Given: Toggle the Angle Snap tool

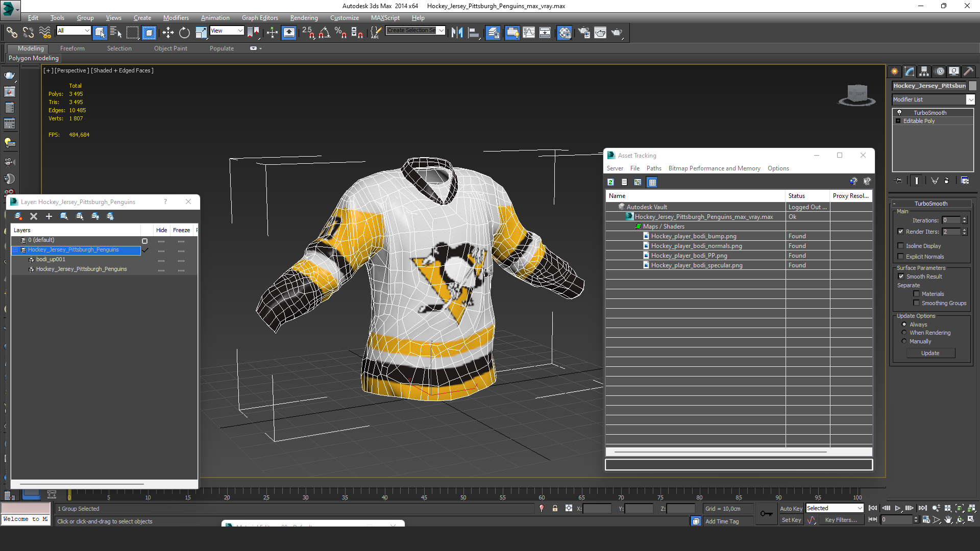Looking at the screenshot, I should tap(325, 33).
